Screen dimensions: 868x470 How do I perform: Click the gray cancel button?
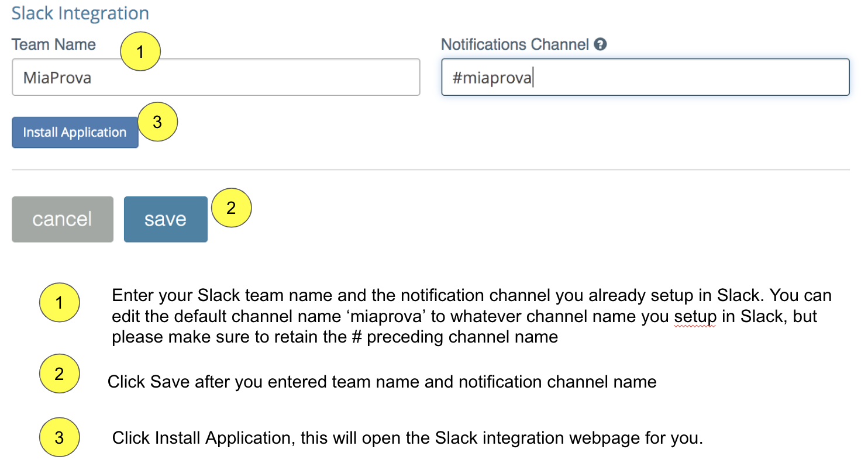63,219
